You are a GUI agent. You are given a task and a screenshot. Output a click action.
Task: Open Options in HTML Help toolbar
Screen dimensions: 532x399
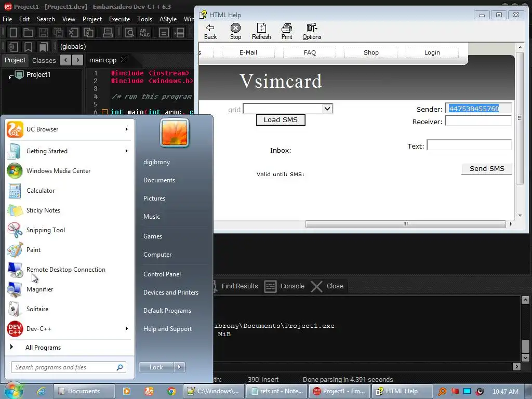point(312,32)
